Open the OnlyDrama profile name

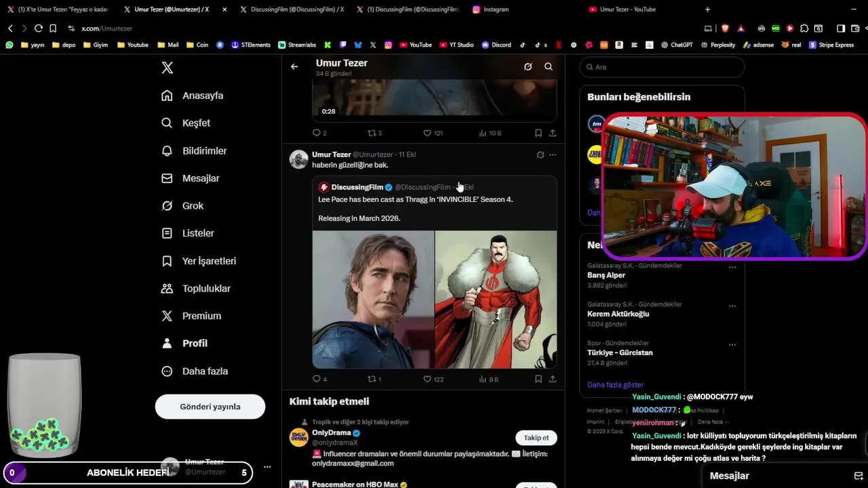coord(332,432)
